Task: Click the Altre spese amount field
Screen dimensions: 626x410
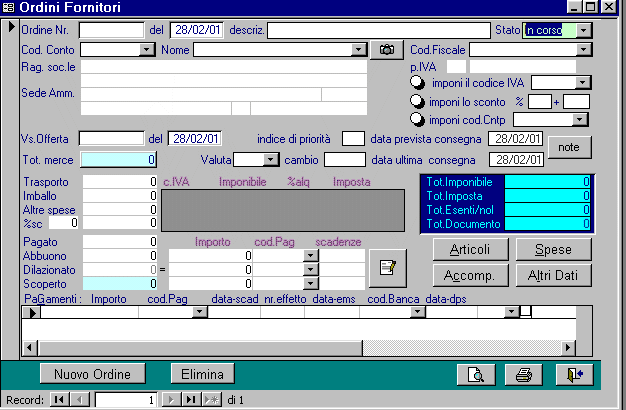Action: tap(120, 210)
